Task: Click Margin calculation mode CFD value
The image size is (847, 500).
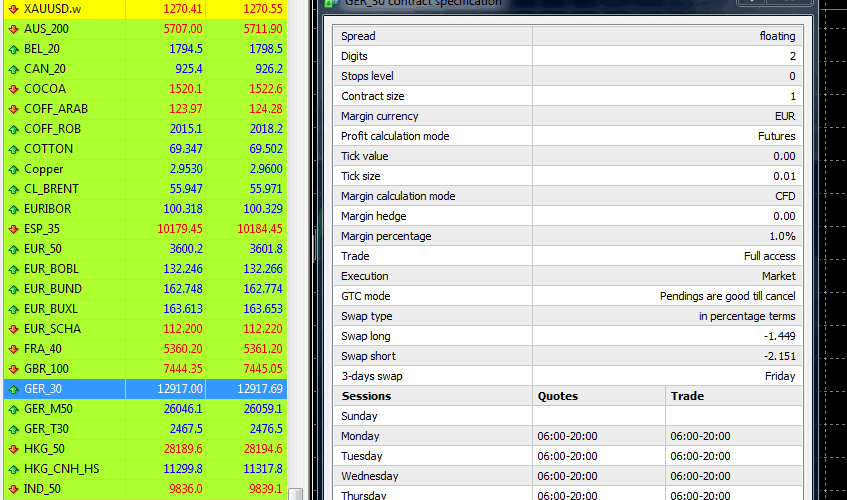Action: click(x=785, y=196)
